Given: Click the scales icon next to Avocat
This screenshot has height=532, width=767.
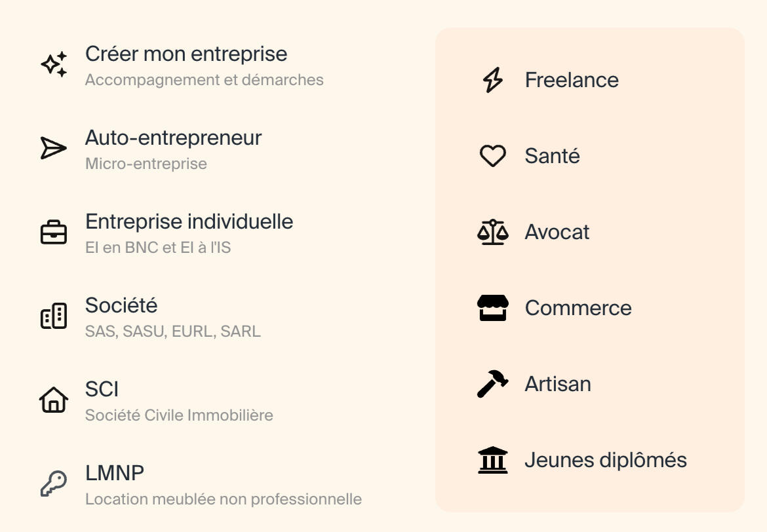Looking at the screenshot, I should coord(492,232).
